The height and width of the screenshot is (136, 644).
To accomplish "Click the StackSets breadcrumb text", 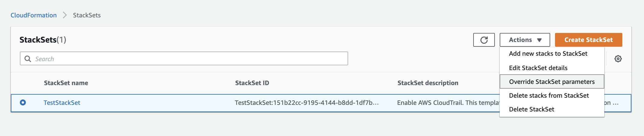I will point(87,15).
